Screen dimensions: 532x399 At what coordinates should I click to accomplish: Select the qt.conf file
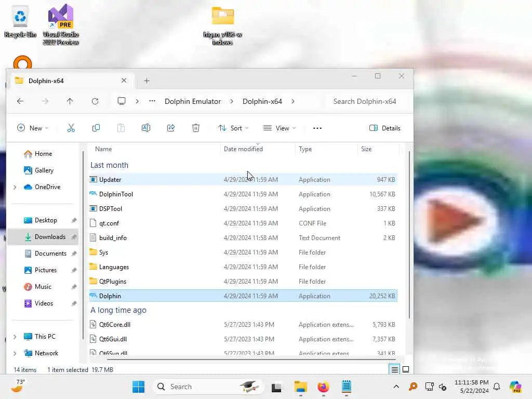point(243,223)
